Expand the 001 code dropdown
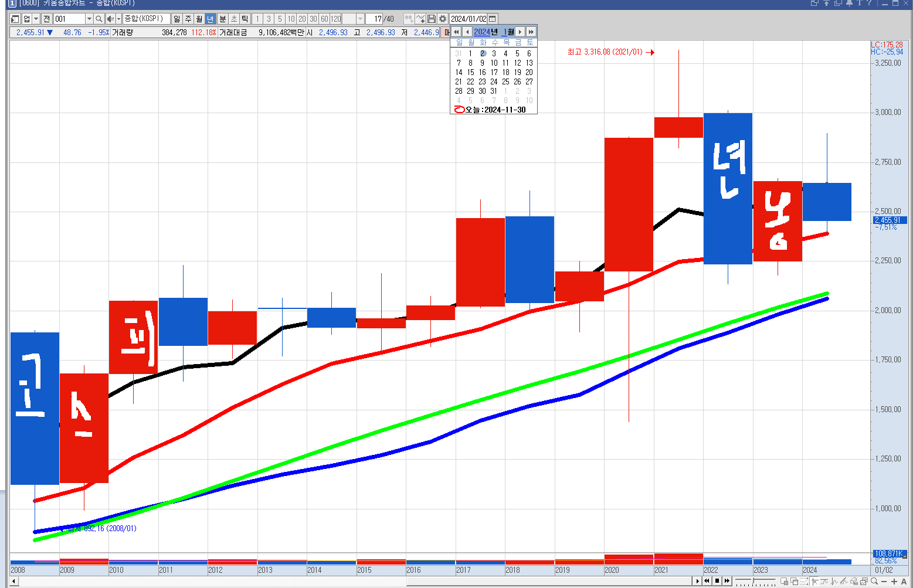 click(89, 19)
